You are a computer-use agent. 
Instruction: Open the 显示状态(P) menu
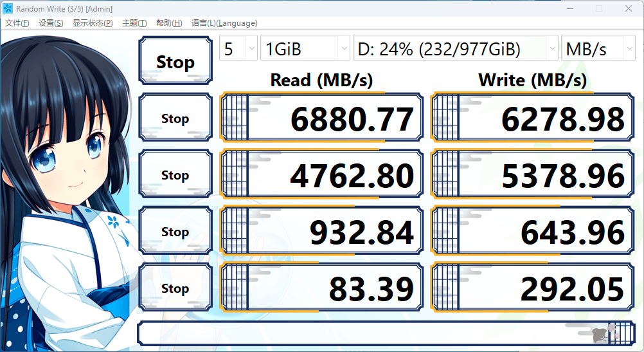pos(93,23)
